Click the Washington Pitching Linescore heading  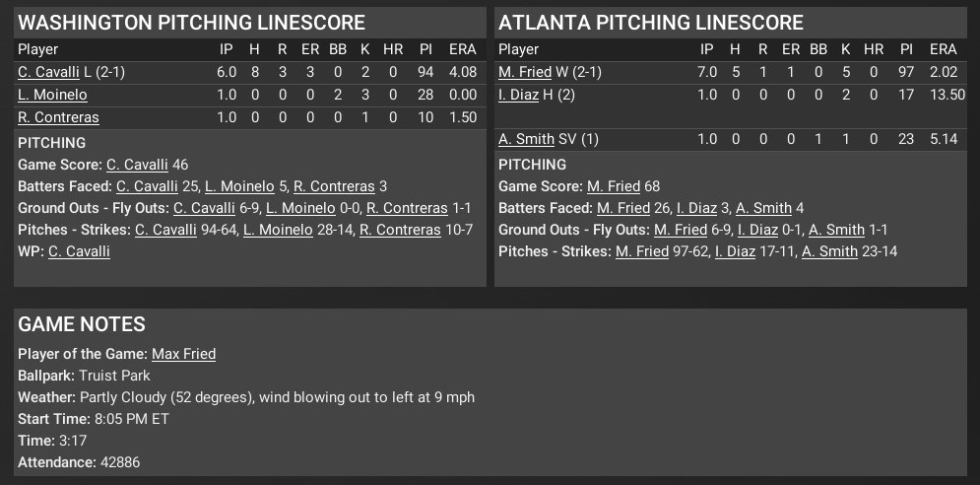coord(192,23)
